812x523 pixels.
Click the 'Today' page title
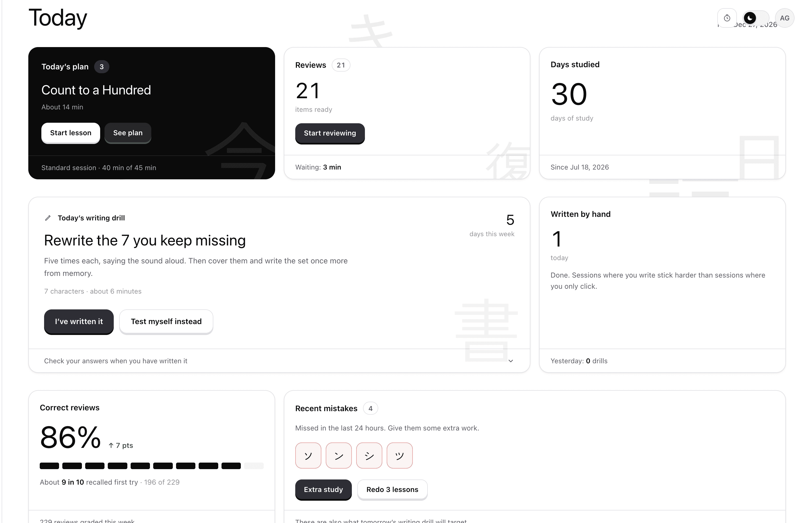pyautogui.click(x=58, y=18)
